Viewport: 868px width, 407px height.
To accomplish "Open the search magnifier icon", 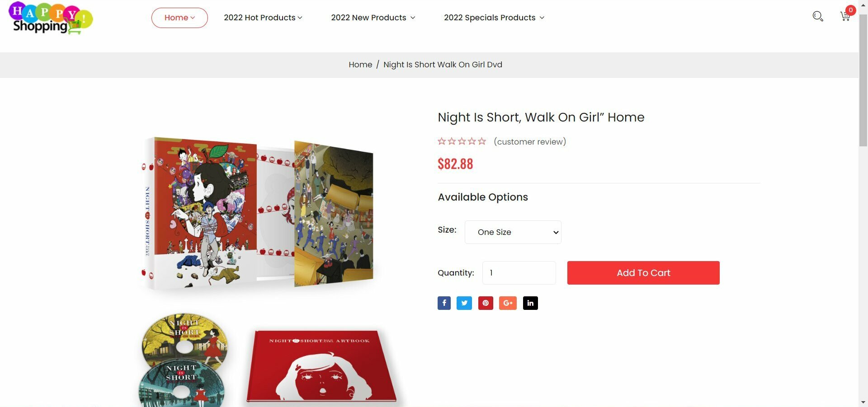I will point(818,16).
